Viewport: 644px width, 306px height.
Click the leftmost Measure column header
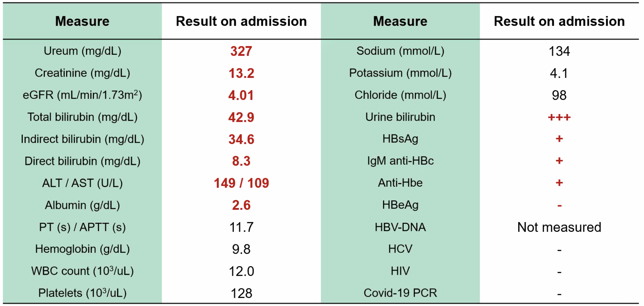click(x=82, y=21)
